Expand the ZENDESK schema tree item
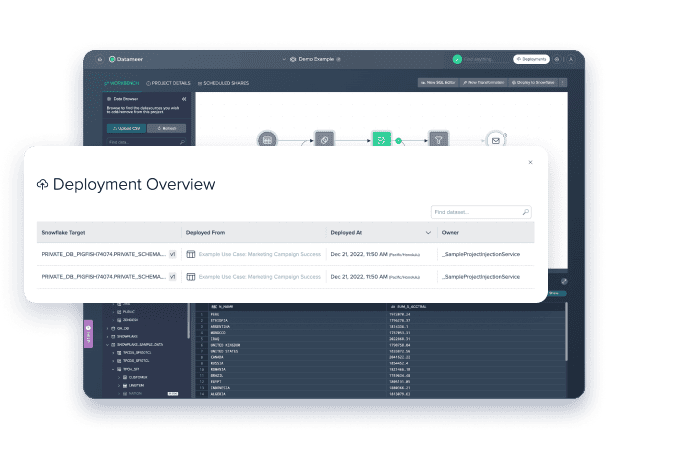This screenshot has height=469, width=692. pos(114,320)
